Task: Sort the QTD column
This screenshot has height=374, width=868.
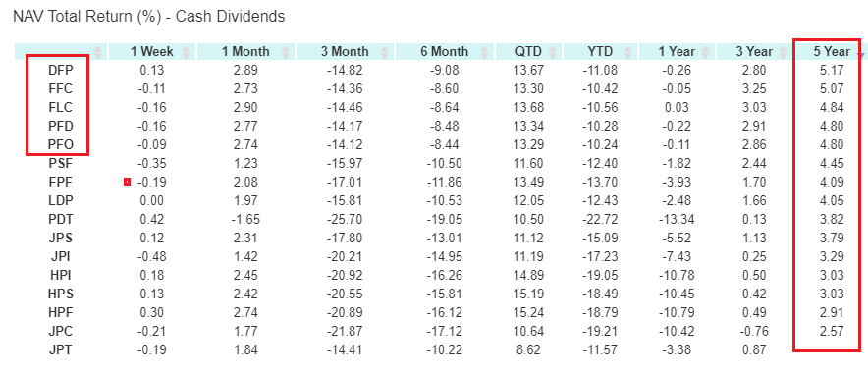Action: 552,52
